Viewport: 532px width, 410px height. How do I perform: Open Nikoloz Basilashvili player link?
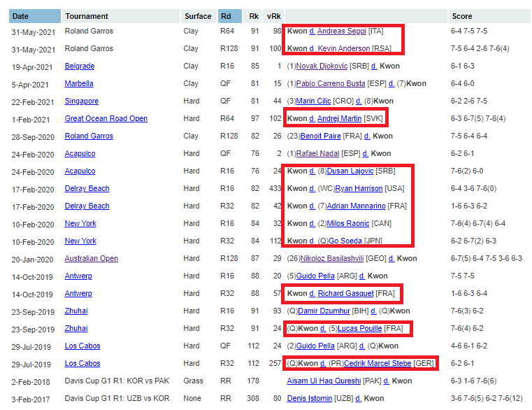click(x=332, y=258)
